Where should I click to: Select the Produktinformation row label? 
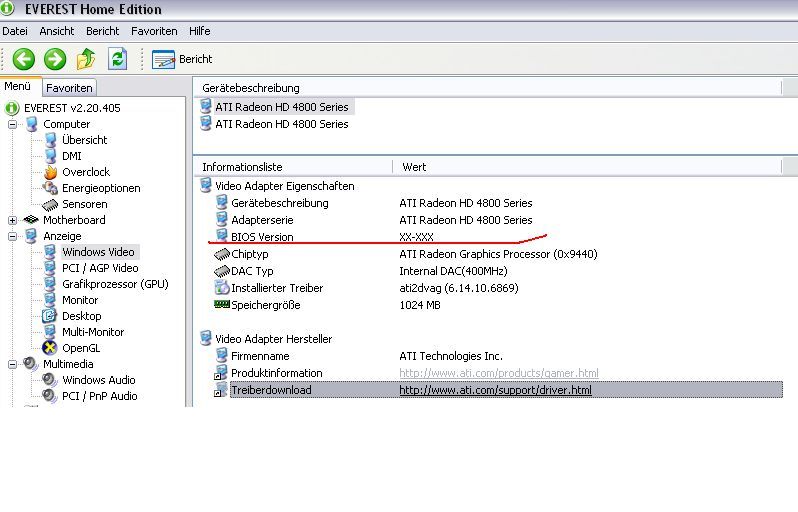click(x=276, y=373)
